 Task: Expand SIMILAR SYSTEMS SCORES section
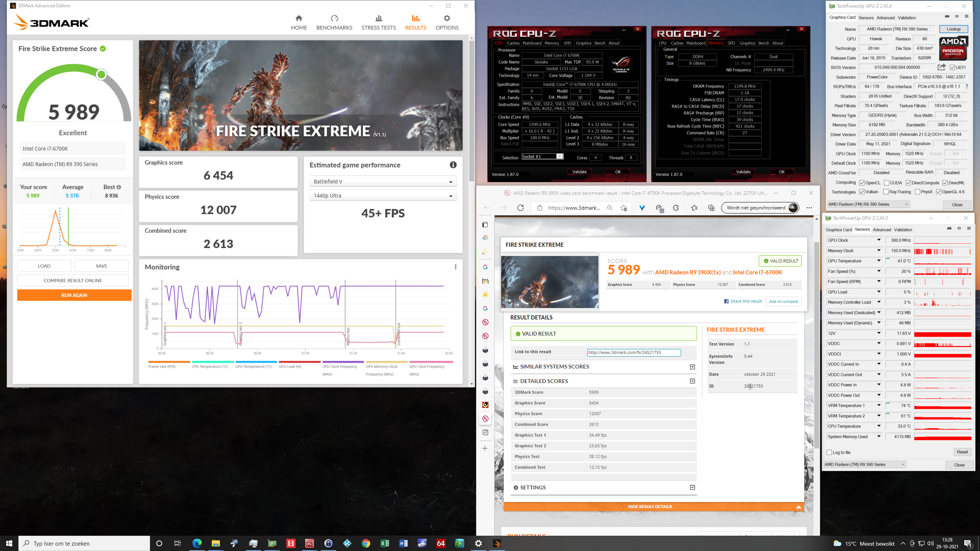(692, 367)
